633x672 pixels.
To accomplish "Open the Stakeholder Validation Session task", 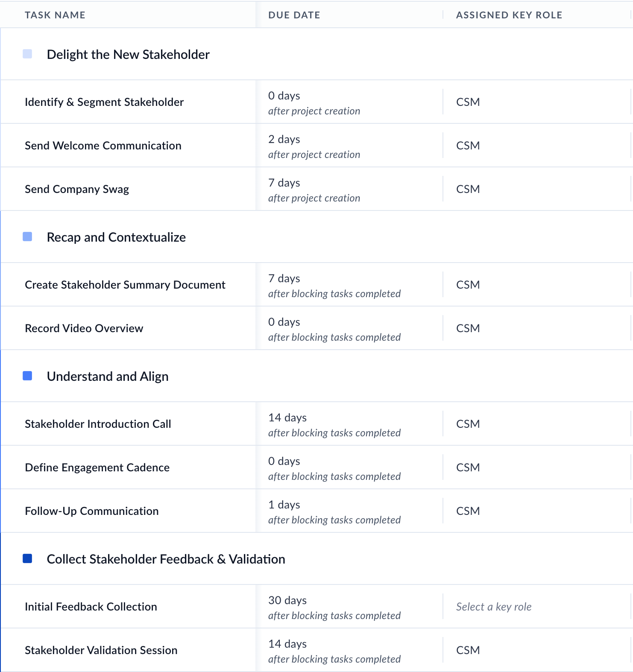I will 101,650.
